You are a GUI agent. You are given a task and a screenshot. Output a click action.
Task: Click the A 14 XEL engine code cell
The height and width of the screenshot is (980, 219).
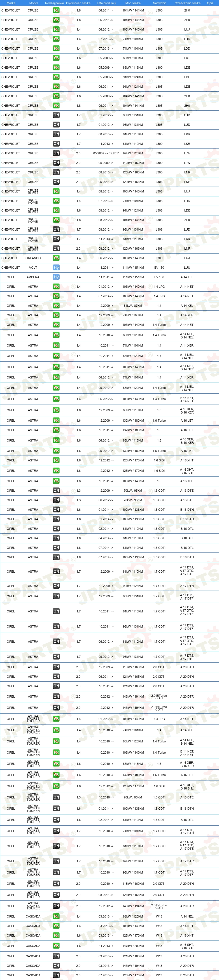point(187,305)
